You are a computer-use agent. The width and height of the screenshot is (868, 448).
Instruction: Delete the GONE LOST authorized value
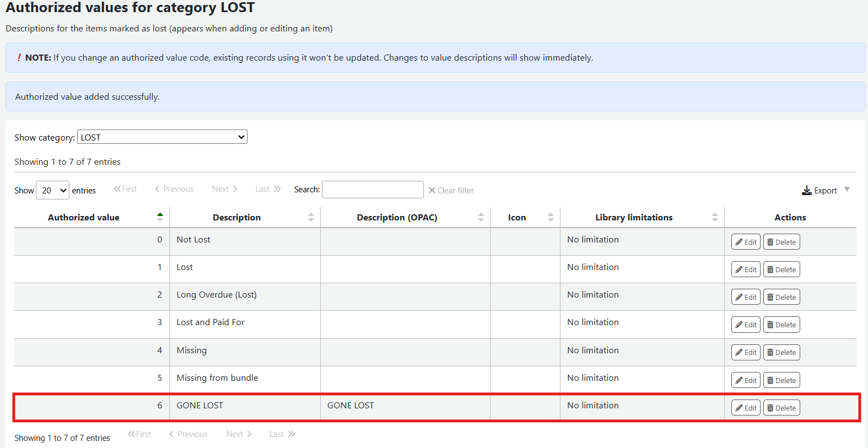[781, 408]
